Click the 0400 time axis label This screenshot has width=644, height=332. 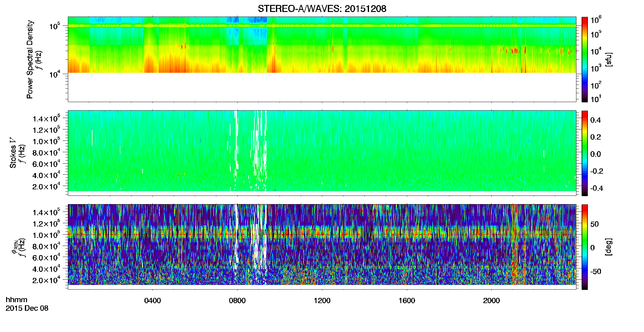tap(152, 301)
